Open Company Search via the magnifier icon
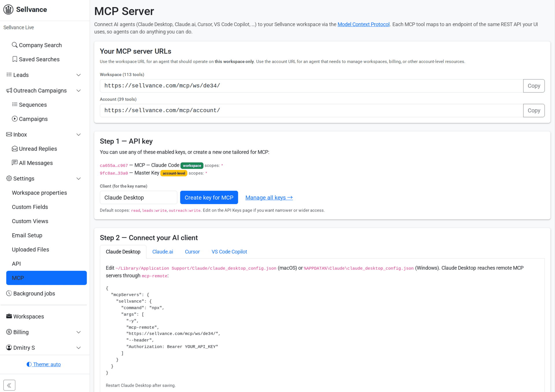Screen dimensions: 555x392 point(15,45)
